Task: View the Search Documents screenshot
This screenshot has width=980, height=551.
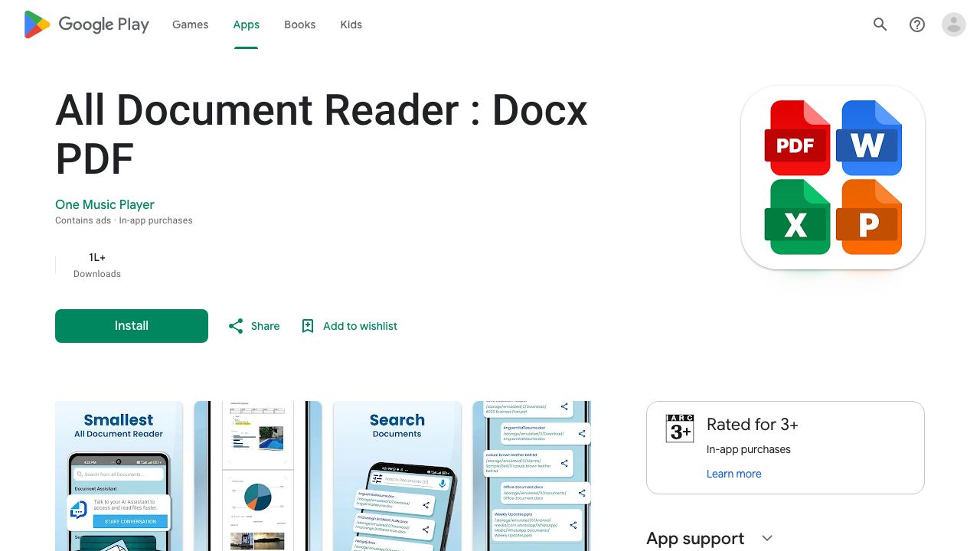Action: (x=397, y=476)
